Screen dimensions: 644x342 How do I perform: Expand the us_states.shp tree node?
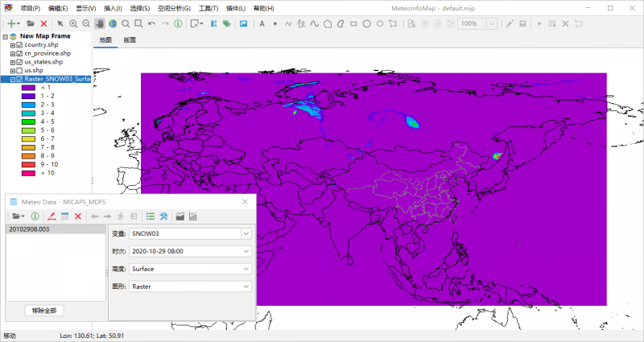pyautogui.click(x=12, y=62)
